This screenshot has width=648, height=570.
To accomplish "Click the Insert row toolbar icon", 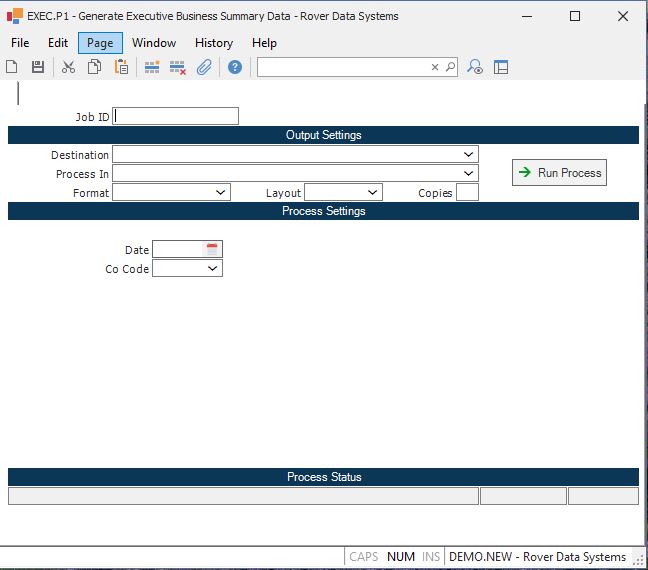I will point(152,67).
